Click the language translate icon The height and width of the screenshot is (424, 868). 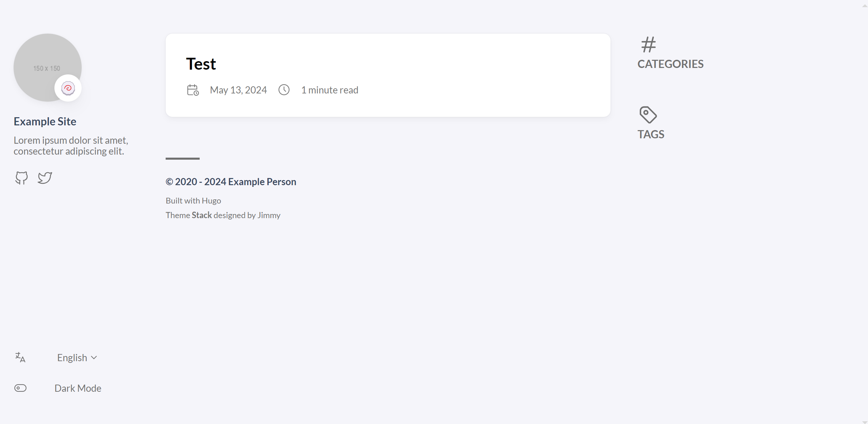[20, 357]
